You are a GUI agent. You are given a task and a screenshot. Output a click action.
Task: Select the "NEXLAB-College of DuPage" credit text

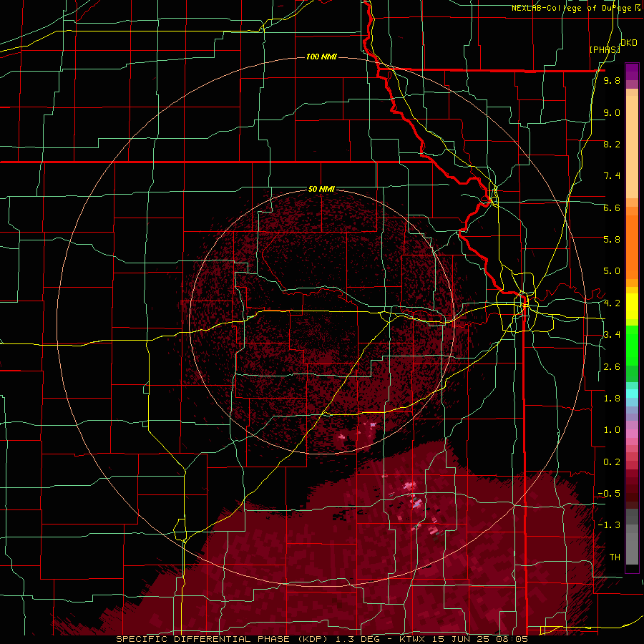coord(573,8)
